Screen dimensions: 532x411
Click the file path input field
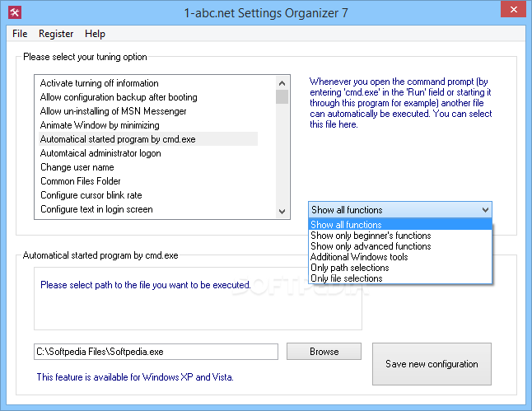point(156,352)
